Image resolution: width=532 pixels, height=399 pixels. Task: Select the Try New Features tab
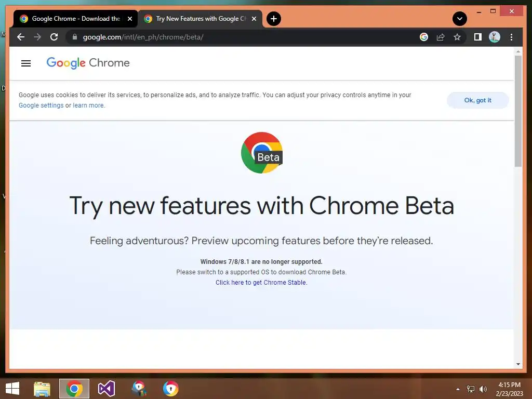200,19
